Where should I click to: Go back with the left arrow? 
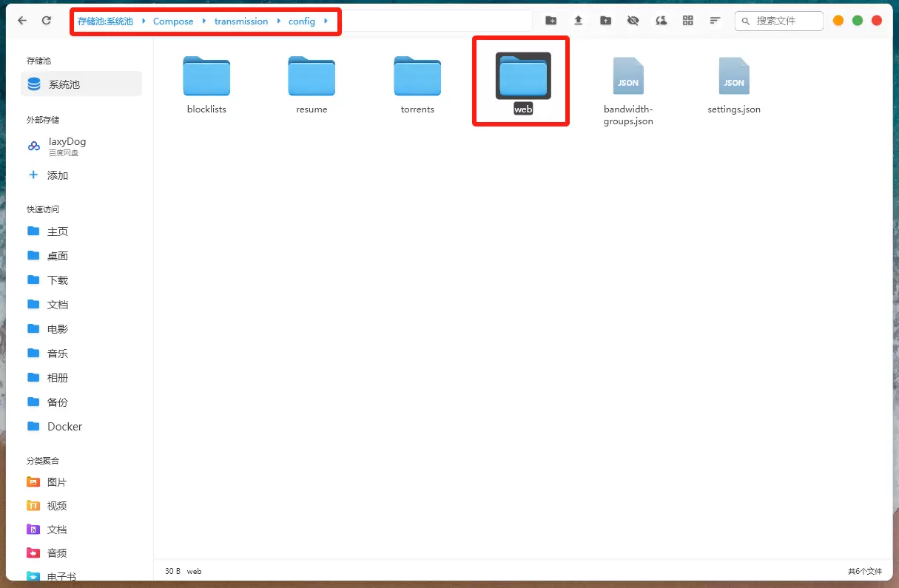point(22,21)
